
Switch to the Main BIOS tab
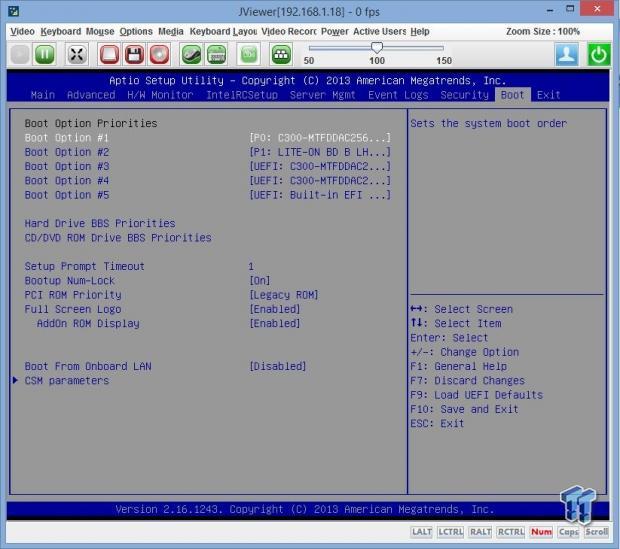[x=43, y=95]
